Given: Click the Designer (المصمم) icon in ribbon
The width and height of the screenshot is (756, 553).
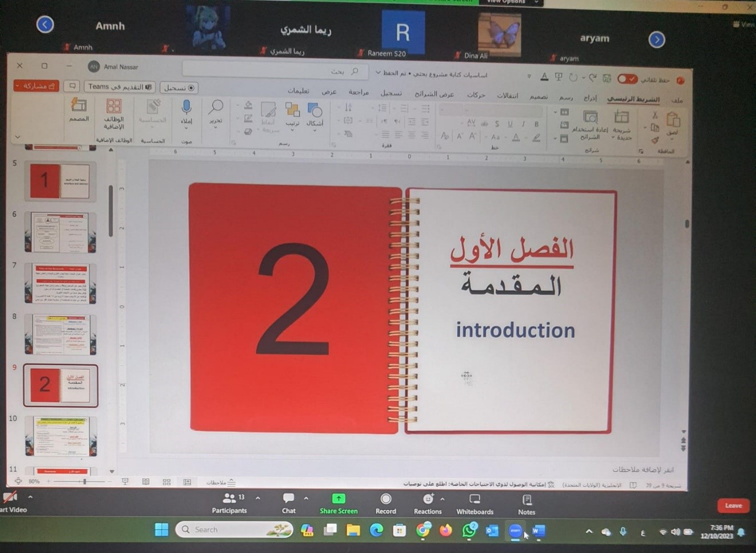Looking at the screenshot, I should coord(78,110).
